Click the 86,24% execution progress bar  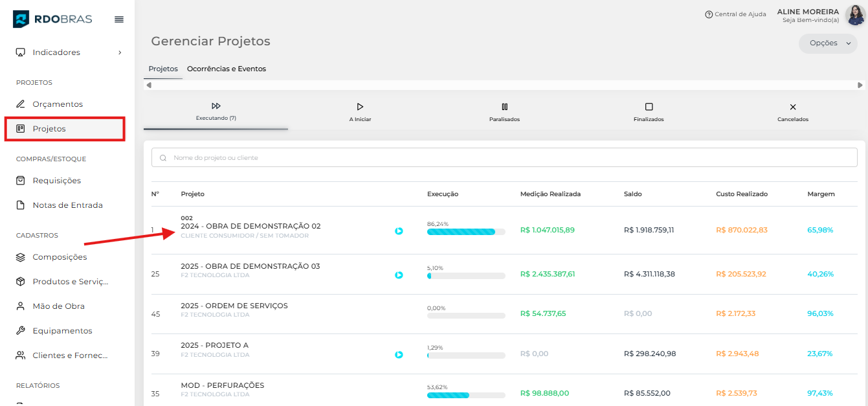[x=465, y=232]
